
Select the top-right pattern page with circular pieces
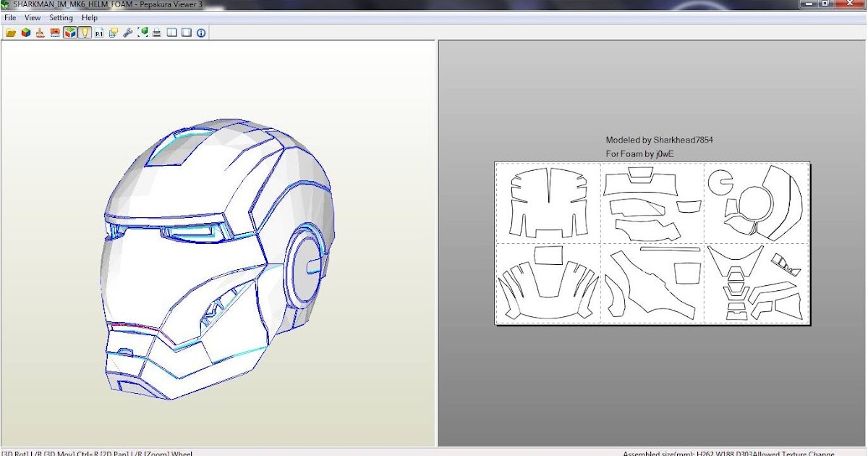click(x=756, y=203)
